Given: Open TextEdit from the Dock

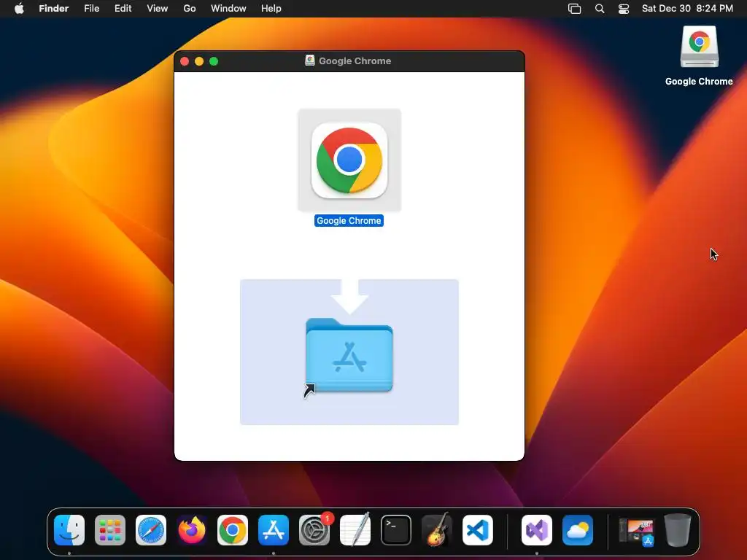Looking at the screenshot, I should (x=355, y=529).
